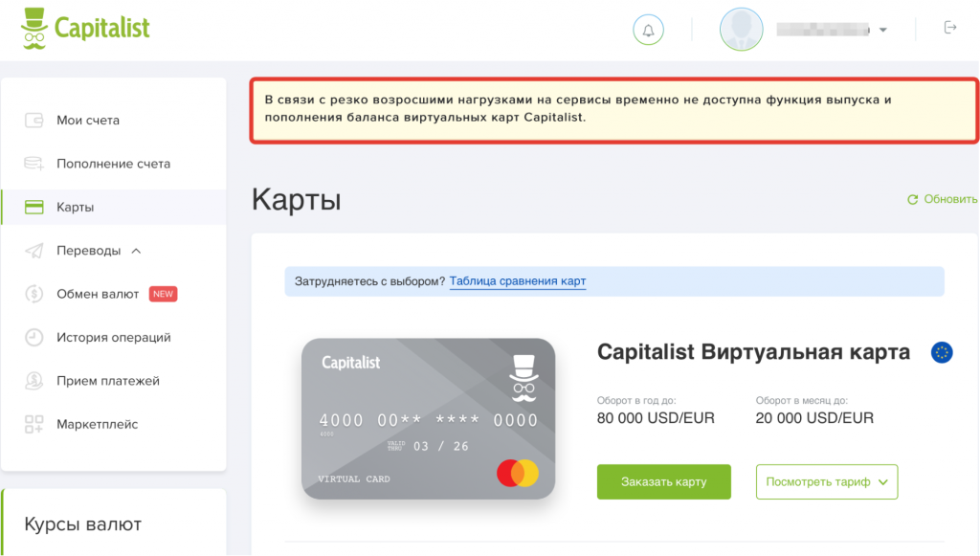Screen dimensions: 980x556
Task: Click the Маркетплейс grid icon
Action: click(33, 424)
